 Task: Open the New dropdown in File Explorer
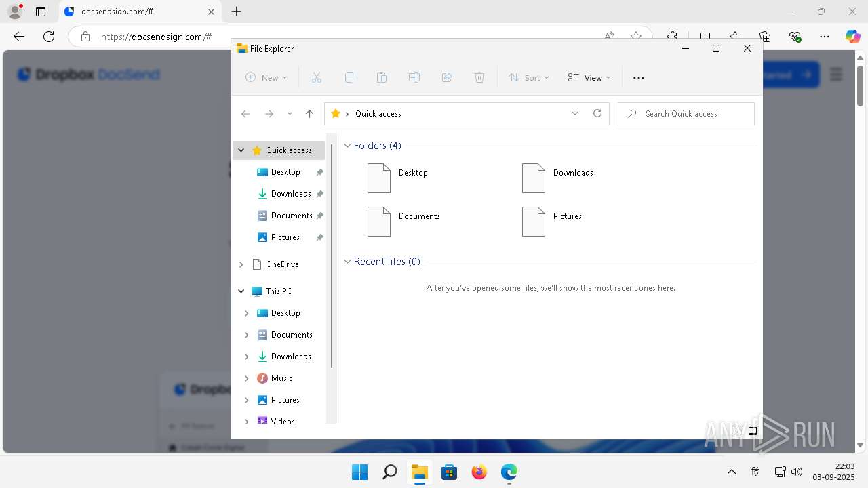(267, 78)
